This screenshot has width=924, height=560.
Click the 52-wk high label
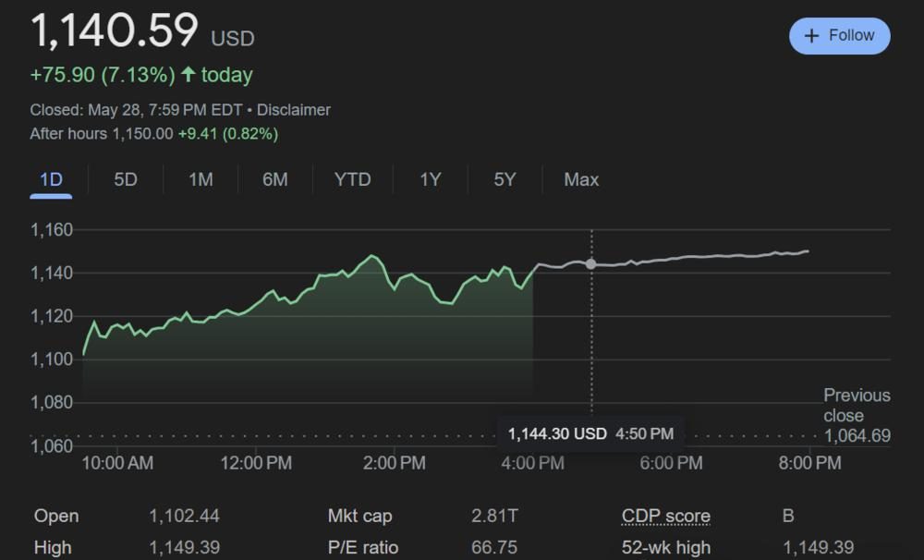(665, 548)
